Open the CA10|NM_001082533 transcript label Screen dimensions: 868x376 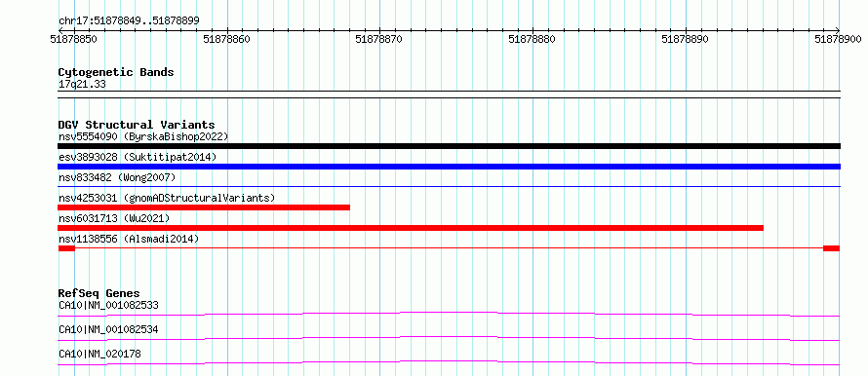108,305
